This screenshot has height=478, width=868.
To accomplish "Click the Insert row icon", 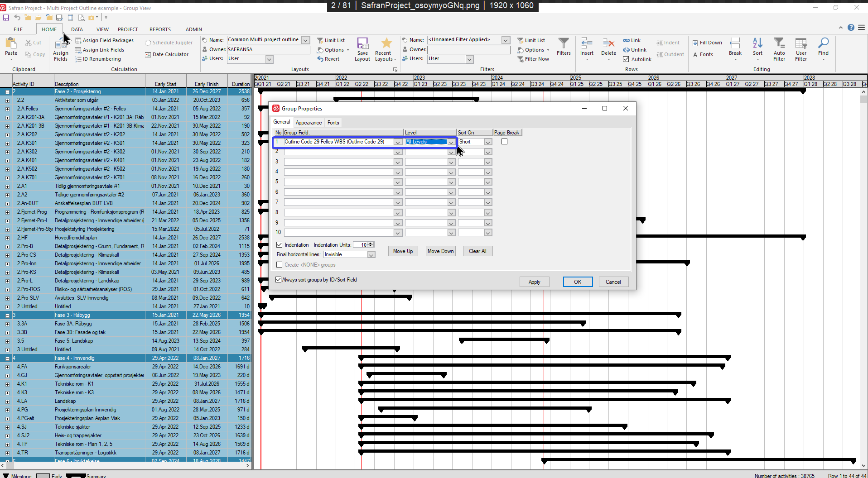I will [x=587, y=44].
